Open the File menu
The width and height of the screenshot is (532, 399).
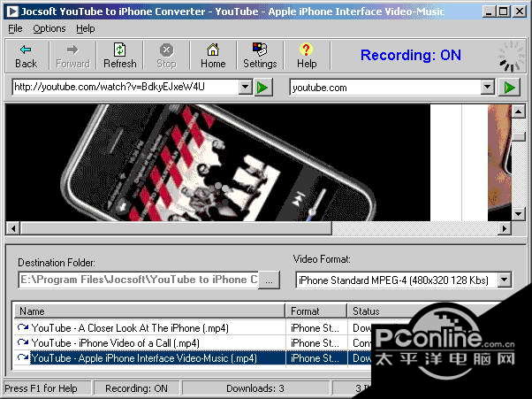[15, 28]
